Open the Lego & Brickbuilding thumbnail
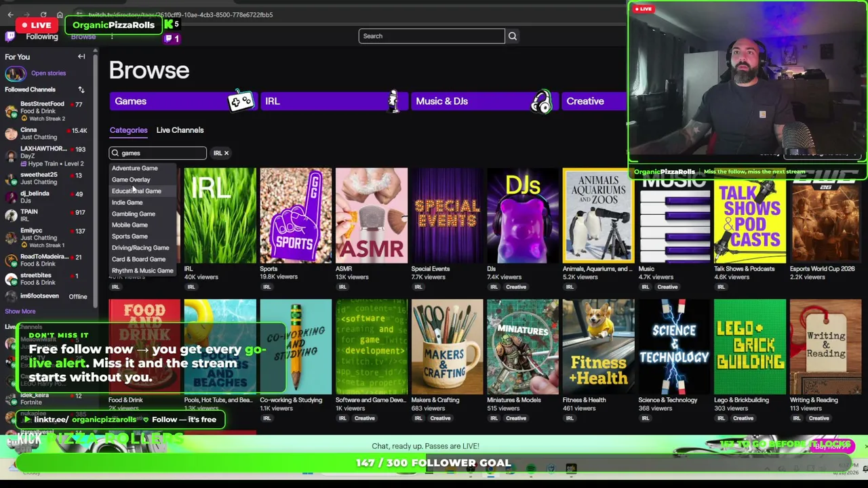This screenshot has width=868, height=488. coord(750,346)
